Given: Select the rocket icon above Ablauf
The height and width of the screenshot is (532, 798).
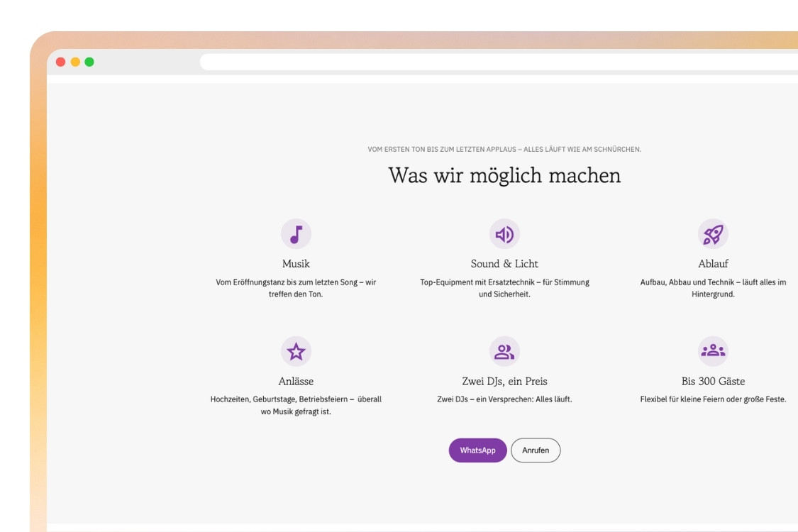Looking at the screenshot, I should click(713, 233).
